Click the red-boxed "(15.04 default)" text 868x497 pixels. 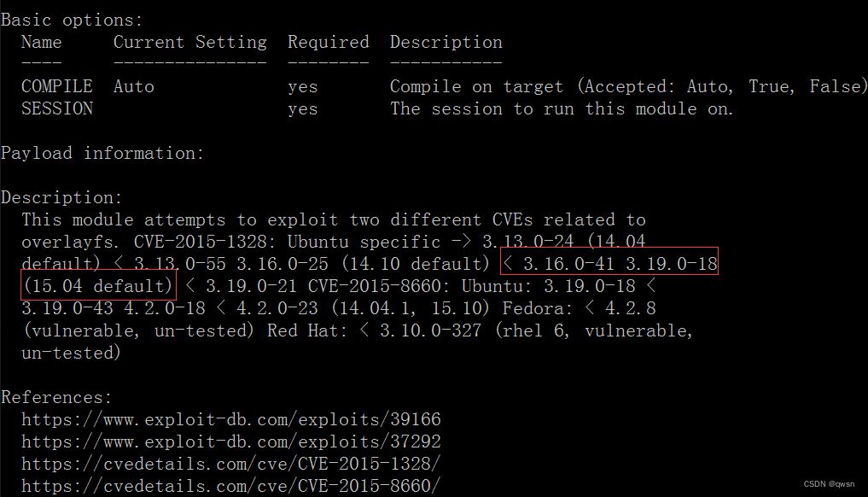pyautogui.click(x=97, y=286)
